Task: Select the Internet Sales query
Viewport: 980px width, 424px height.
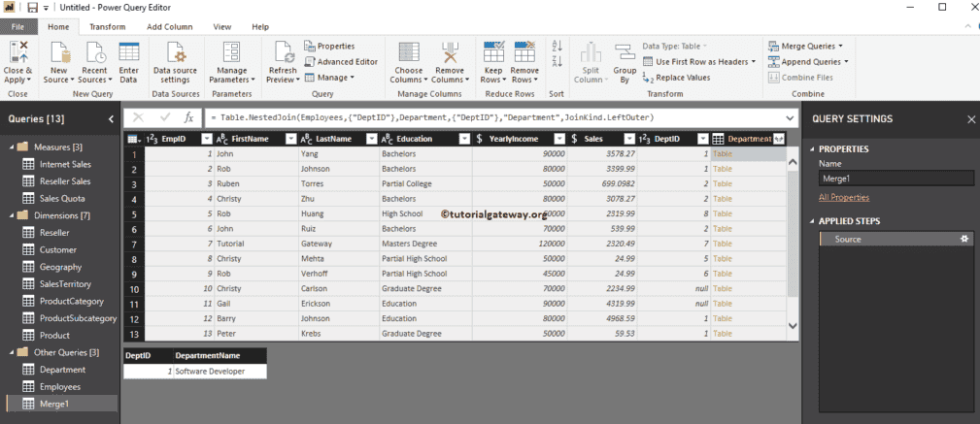Action: [x=64, y=164]
